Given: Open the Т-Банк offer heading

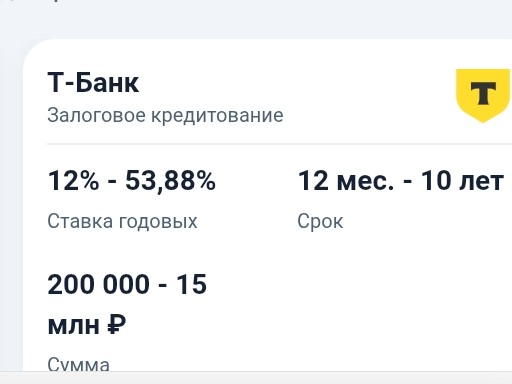Looking at the screenshot, I should (x=93, y=82).
